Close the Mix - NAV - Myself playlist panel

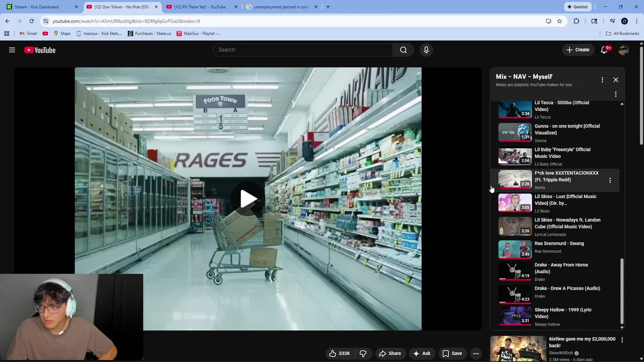coord(616,79)
